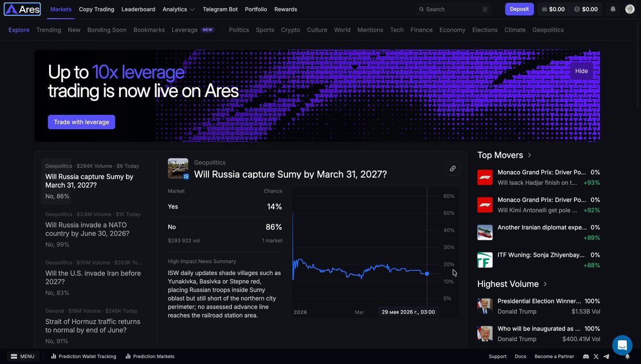Open Ares X (Twitter) icon
The height and width of the screenshot is (364, 641).
point(596,357)
